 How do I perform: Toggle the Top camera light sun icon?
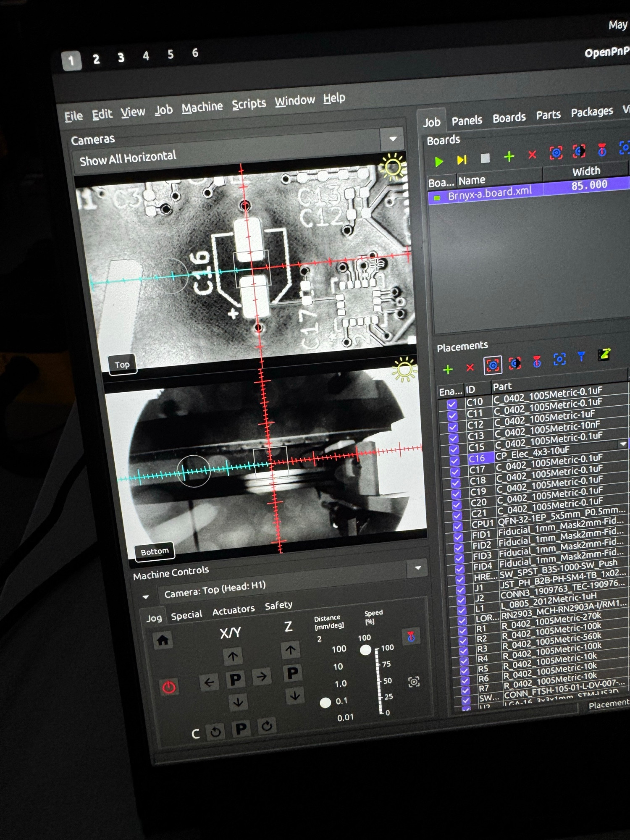click(x=393, y=167)
